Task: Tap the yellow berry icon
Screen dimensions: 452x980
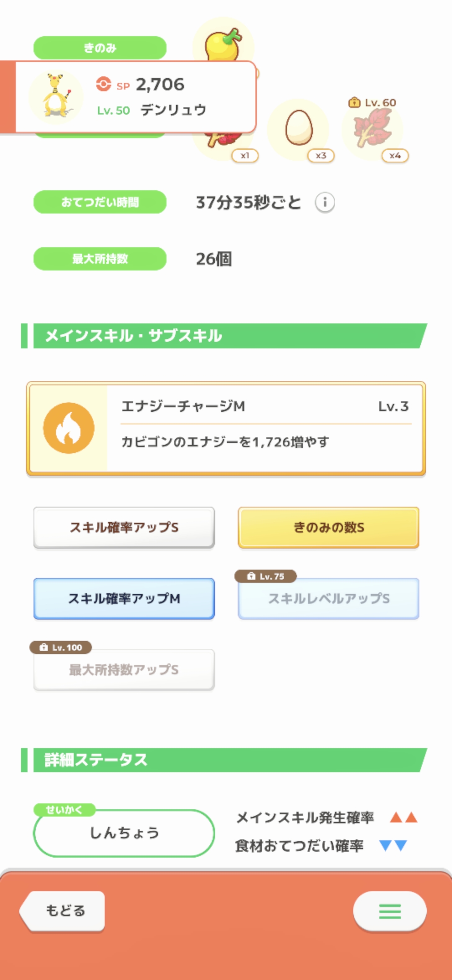Action: click(x=223, y=44)
